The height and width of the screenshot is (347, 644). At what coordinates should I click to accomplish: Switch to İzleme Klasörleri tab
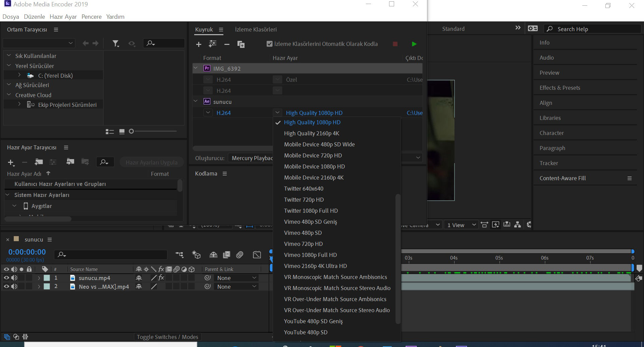pyautogui.click(x=256, y=29)
